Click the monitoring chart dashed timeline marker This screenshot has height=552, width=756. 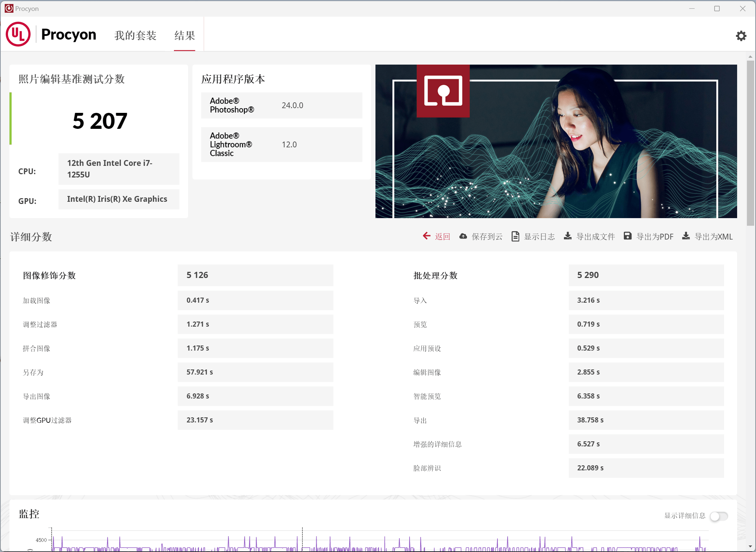point(302,539)
